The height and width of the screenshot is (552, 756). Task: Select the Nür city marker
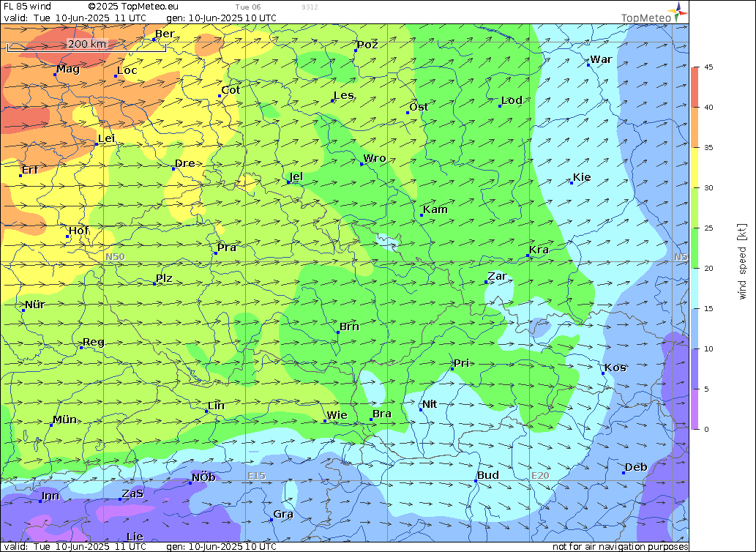tap(23, 310)
